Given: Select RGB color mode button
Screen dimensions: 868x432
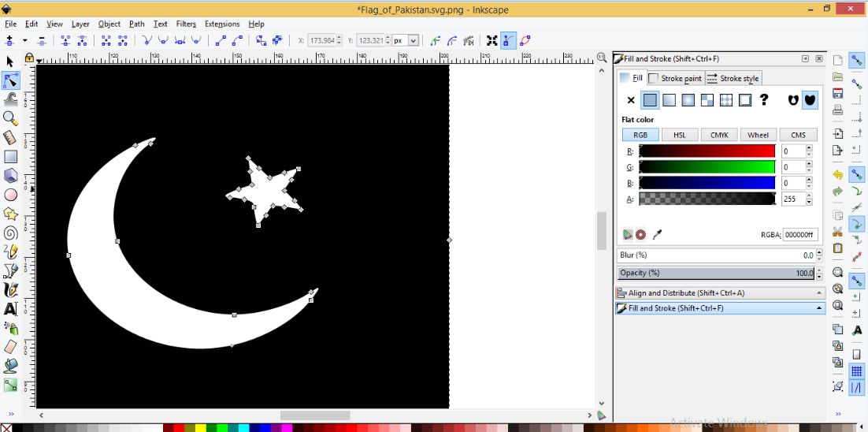Looking at the screenshot, I should click(x=640, y=135).
